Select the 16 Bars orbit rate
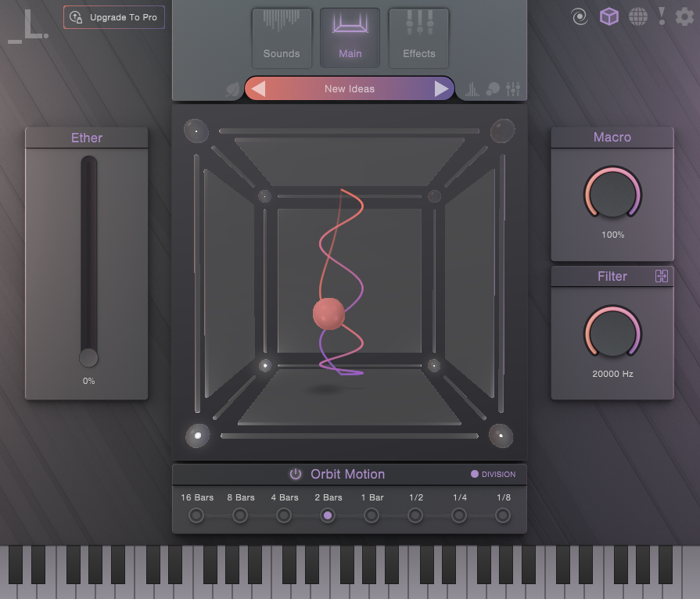This screenshot has height=599, width=700. pyautogui.click(x=196, y=515)
